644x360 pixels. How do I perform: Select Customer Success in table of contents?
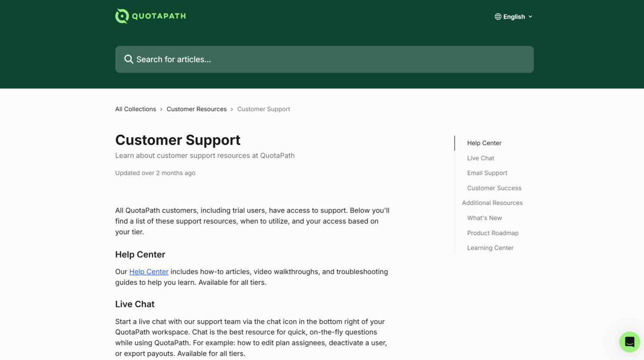click(494, 188)
